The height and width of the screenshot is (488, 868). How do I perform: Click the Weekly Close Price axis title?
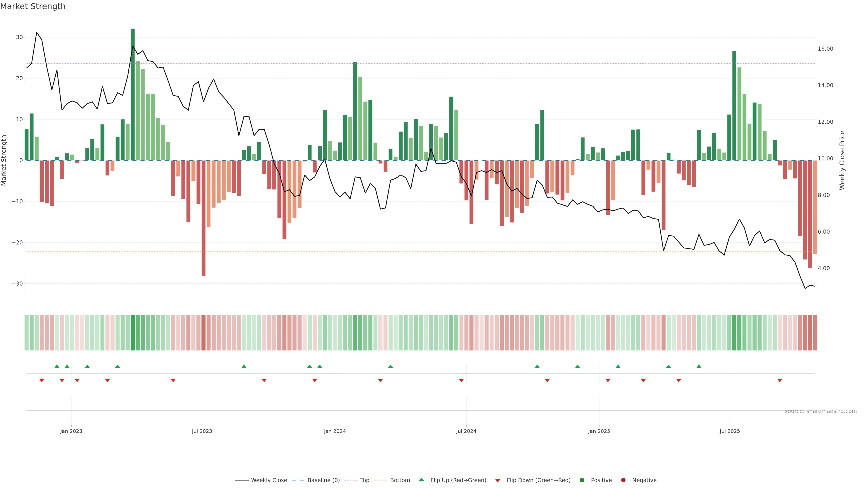(842, 160)
